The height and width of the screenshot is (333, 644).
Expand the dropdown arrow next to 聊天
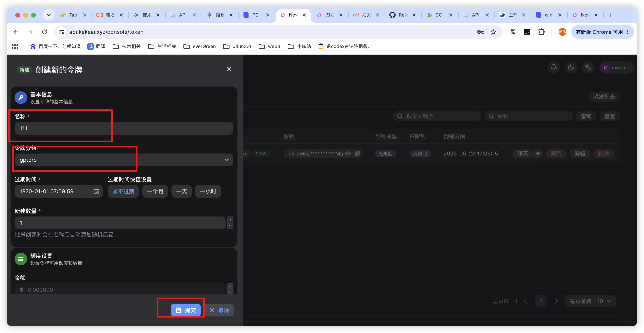(x=538, y=154)
